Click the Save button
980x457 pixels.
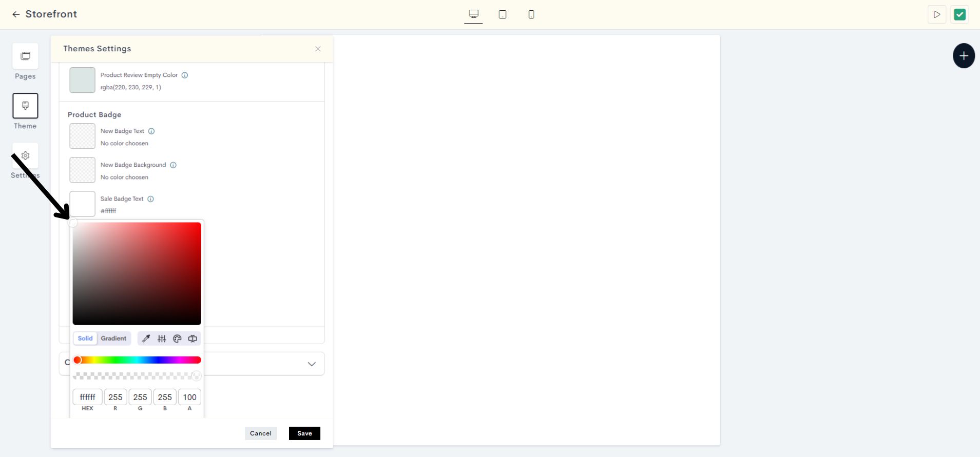coord(304,433)
